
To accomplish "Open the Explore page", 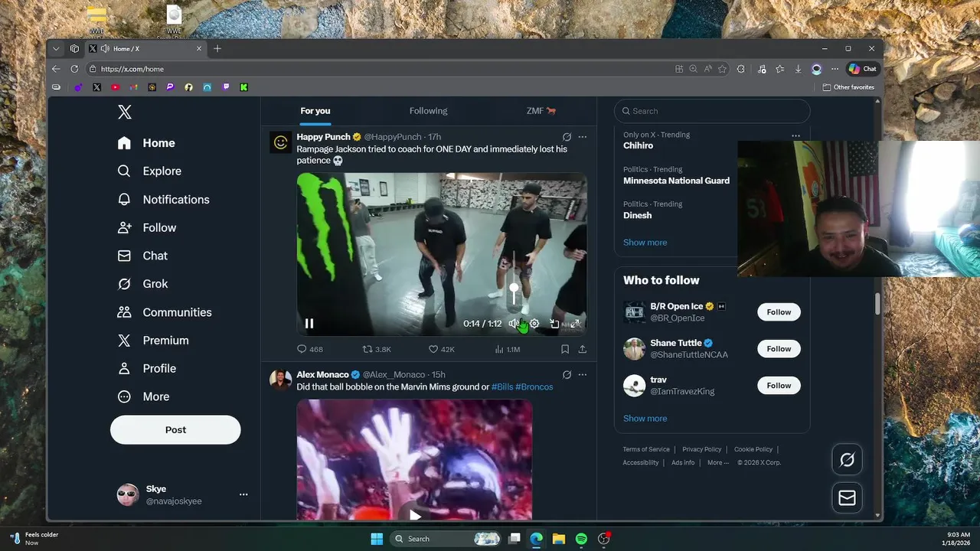I will tap(149, 171).
